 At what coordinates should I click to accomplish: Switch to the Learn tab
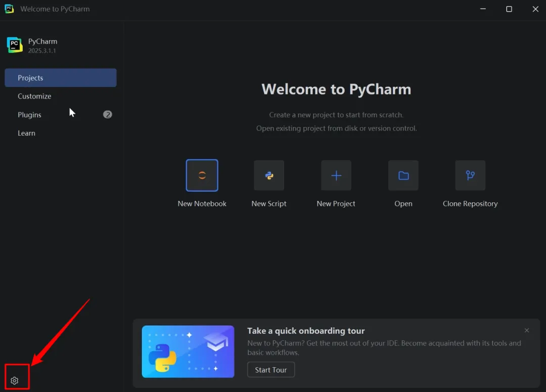61,133
